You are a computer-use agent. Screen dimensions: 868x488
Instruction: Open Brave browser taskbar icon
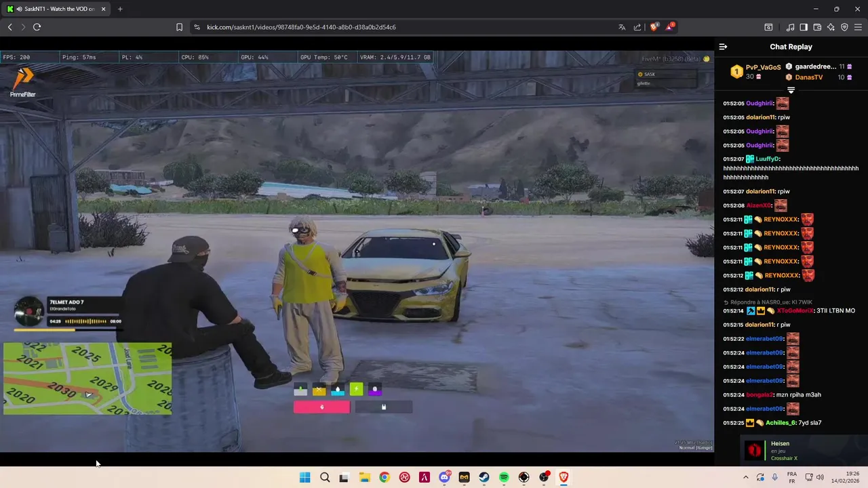tap(564, 477)
